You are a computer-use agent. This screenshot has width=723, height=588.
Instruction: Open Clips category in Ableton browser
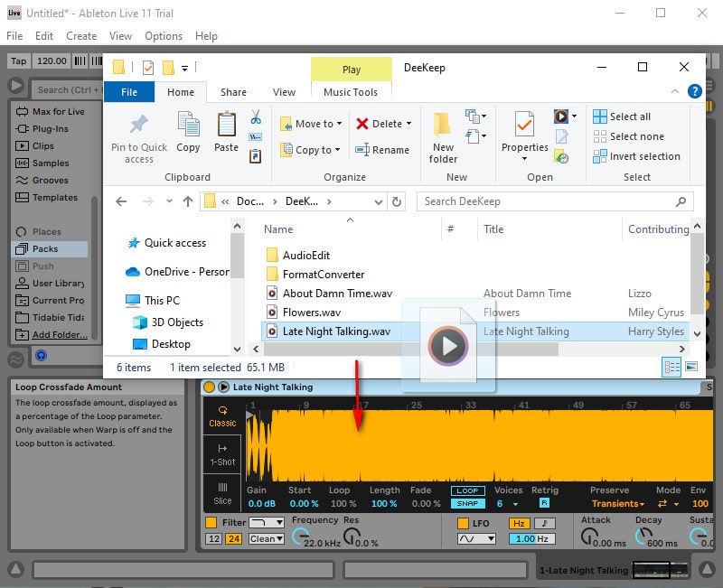coord(35,145)
